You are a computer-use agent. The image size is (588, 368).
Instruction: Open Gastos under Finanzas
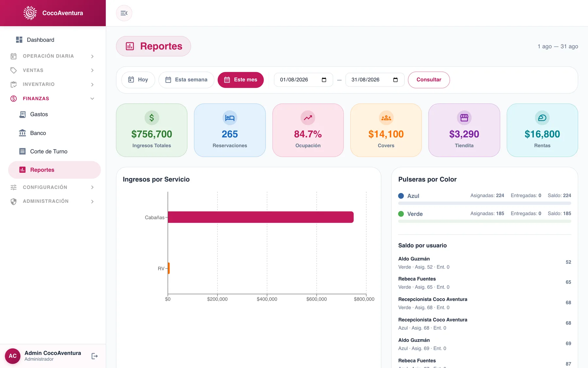(55, 114)
